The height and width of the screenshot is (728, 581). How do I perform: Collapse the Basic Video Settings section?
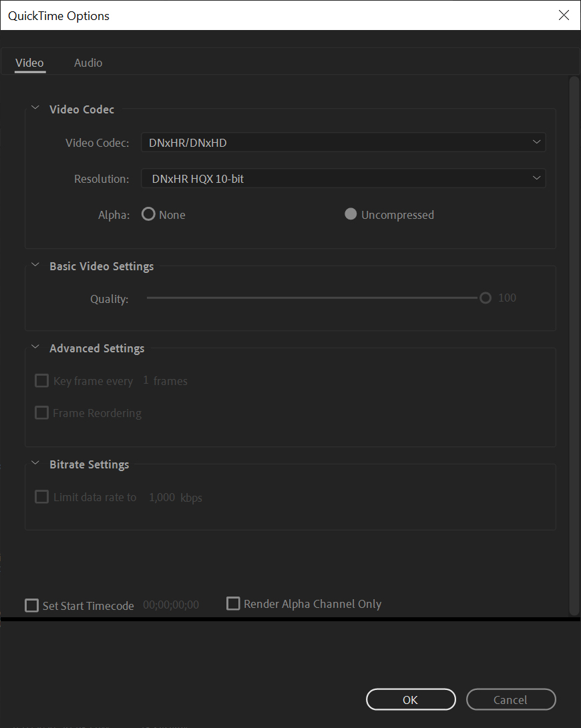35,264
